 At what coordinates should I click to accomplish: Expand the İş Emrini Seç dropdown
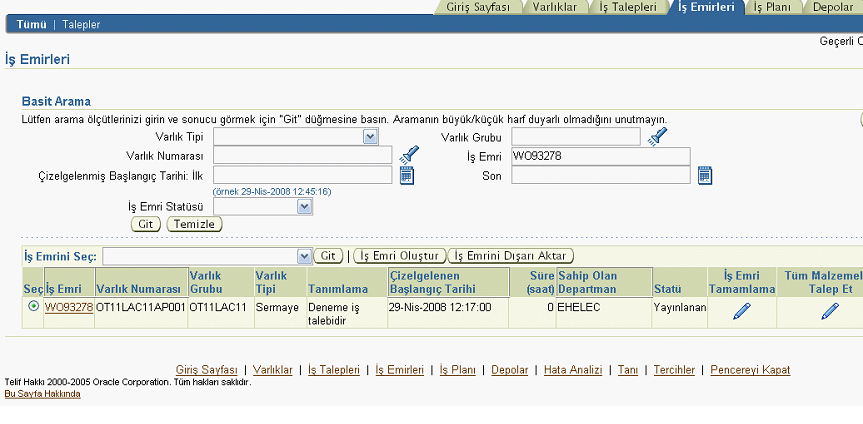click(x=305, y=256)
